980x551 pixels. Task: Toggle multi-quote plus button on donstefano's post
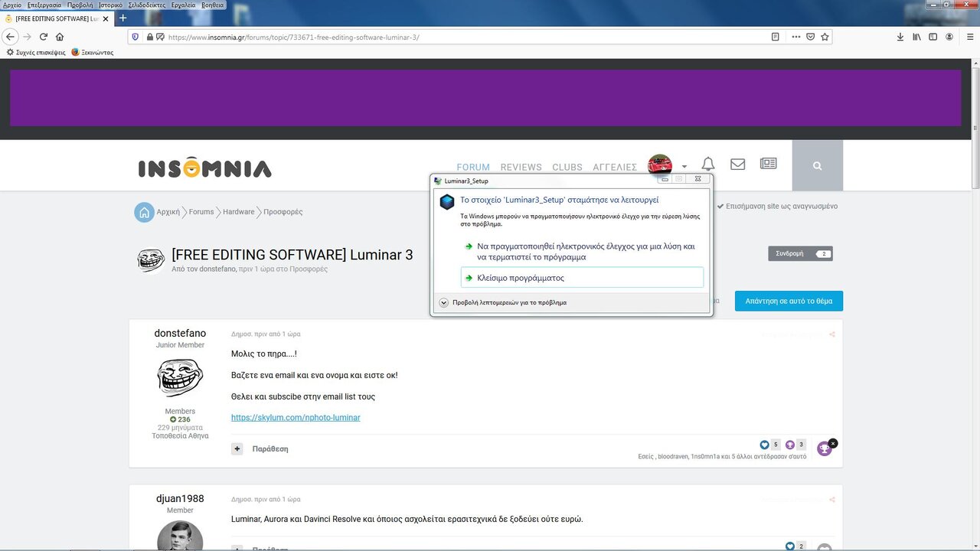click(237, 448)
